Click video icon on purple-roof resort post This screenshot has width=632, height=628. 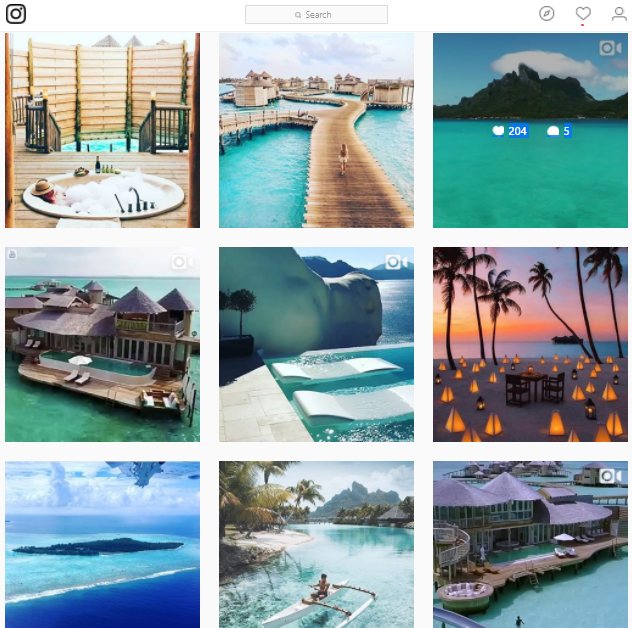pyautogui.click(x=610, y=476)
